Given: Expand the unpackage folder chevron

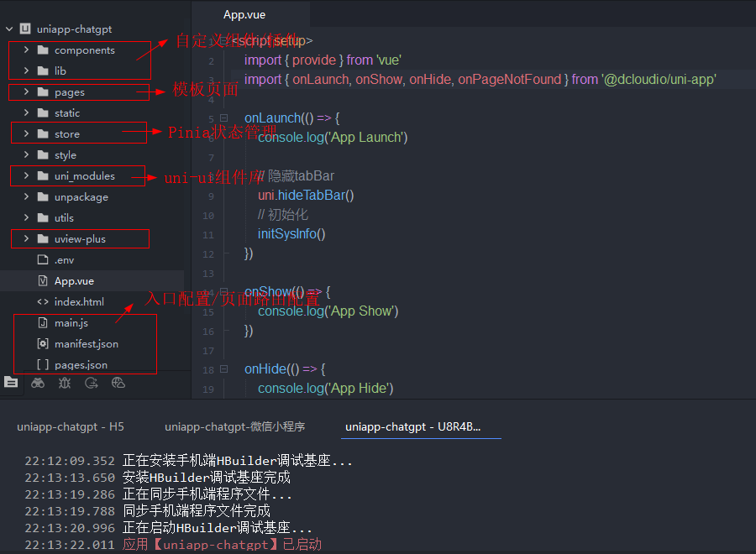Looking at the screenshot, I should tap(26, 196).
